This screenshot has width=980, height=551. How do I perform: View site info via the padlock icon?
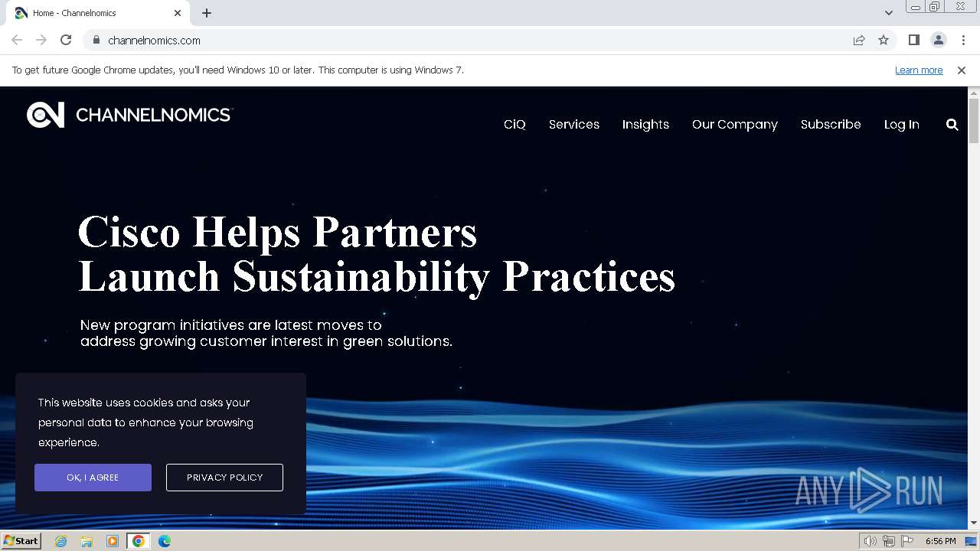(x=96, y=40)
